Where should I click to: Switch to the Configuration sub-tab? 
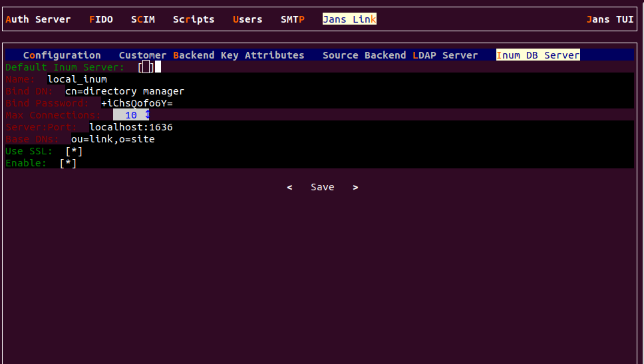click(x=62, y=55)
